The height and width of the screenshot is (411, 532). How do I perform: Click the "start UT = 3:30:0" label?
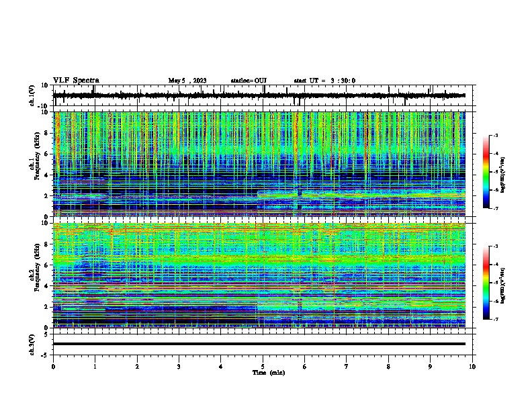(x=324, y=81)
